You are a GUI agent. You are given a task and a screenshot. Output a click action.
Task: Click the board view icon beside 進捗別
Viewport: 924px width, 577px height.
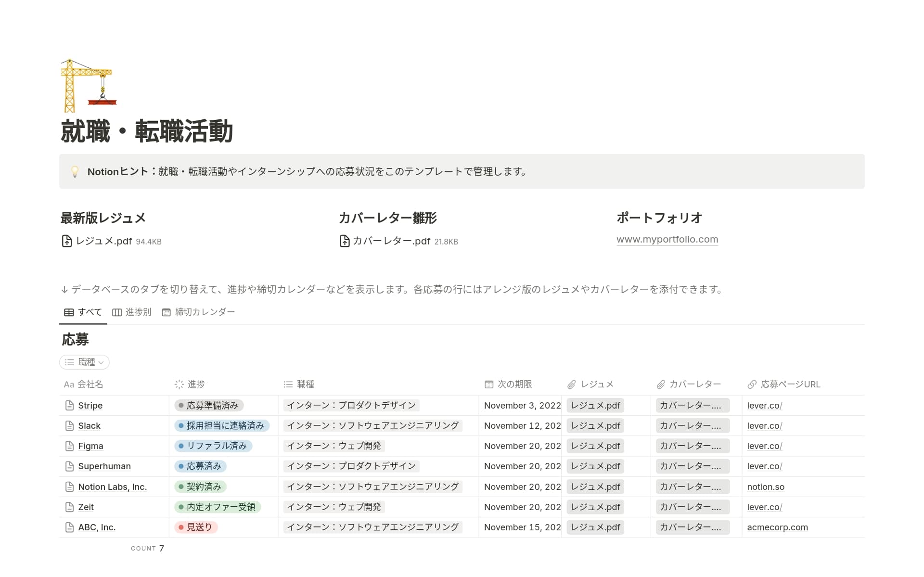[x=116, y=312]
